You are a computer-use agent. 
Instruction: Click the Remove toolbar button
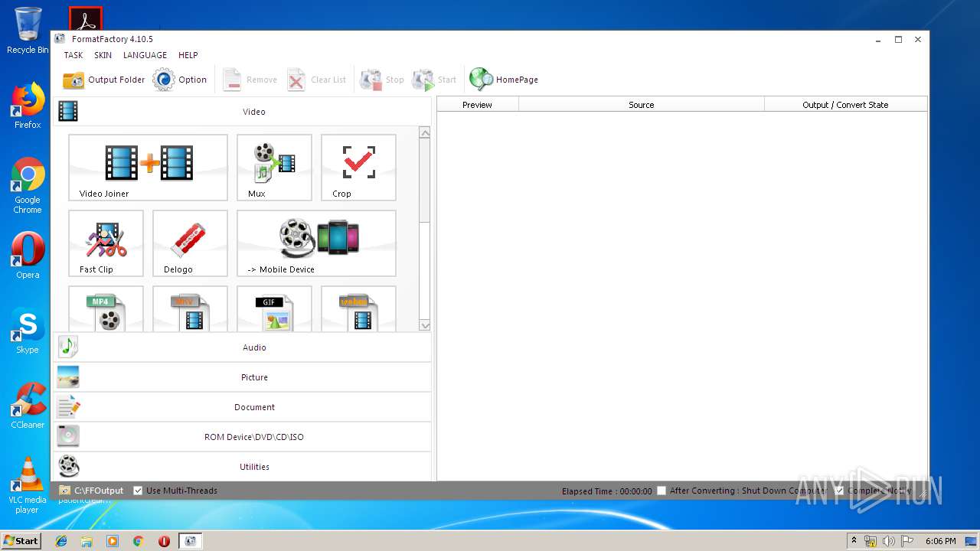pos(250,80)
